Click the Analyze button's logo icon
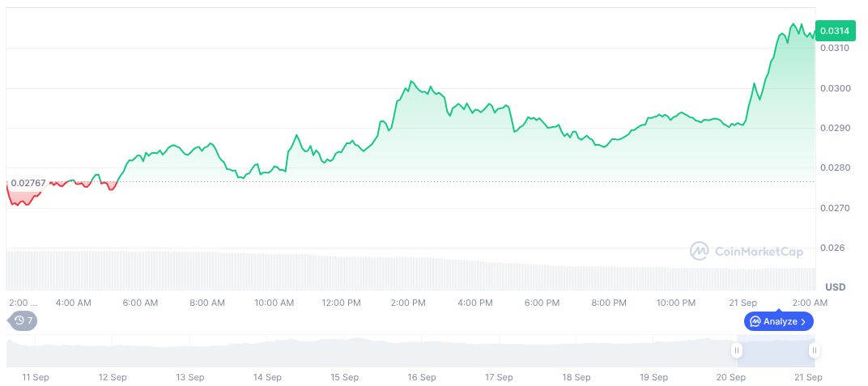Viewport: 868px width, 386px height. click(755, 321)
